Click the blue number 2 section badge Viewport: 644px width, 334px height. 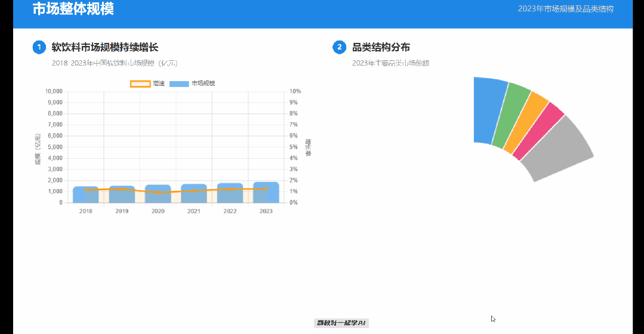pos(339,47)
